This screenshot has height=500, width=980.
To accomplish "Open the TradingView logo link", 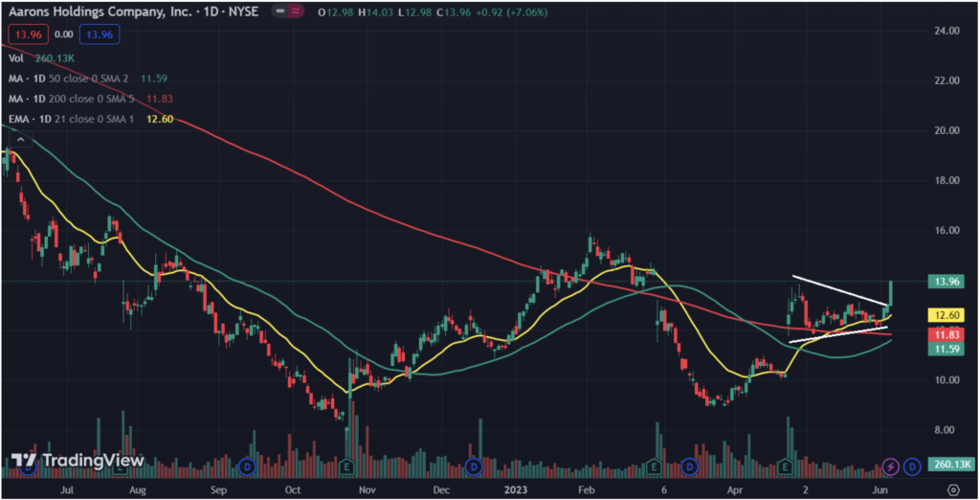I will pos(78,461).
